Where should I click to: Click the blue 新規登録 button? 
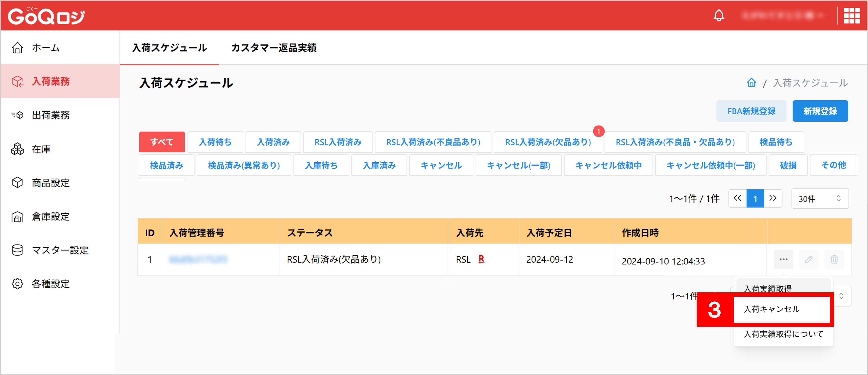point(820,111)
